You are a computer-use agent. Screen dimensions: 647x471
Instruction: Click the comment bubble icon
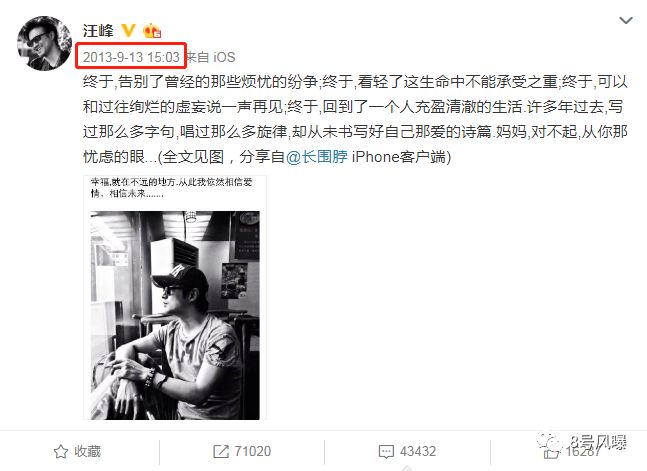pos(386,452)
